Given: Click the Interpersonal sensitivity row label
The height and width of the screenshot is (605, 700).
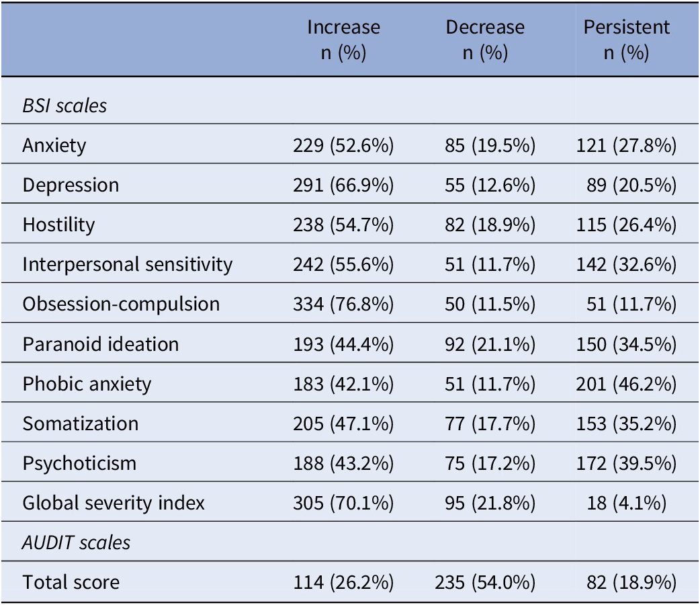Looking at the screenshot, I should [127, 265].
